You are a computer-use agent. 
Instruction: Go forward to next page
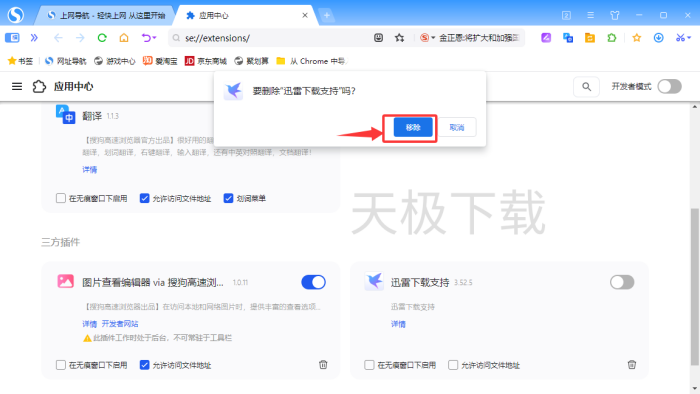click(x=80, y=38)
